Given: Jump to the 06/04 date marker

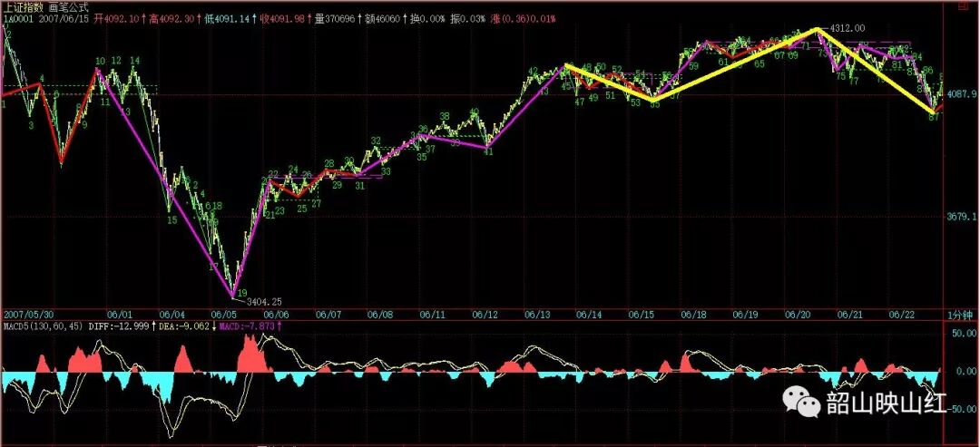Looking at the screenshot, I should 171,313.
